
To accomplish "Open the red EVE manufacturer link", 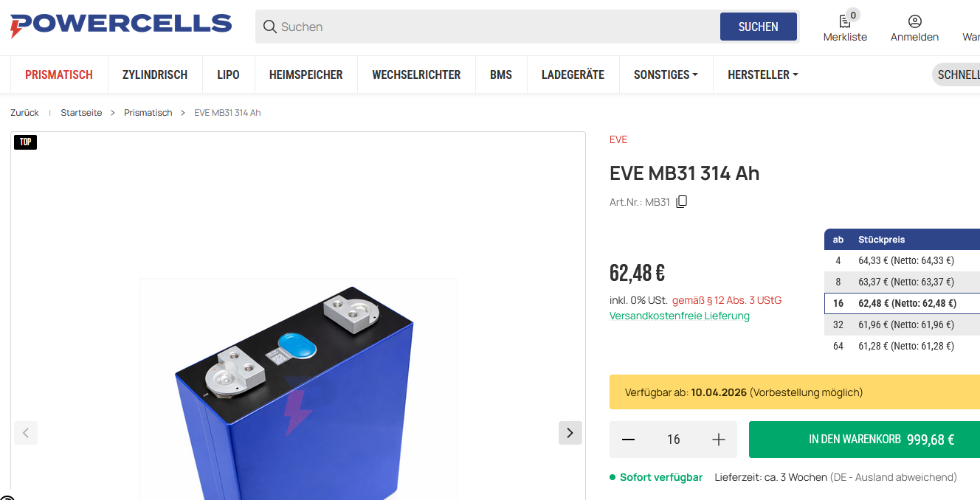I will coord(618,139).
